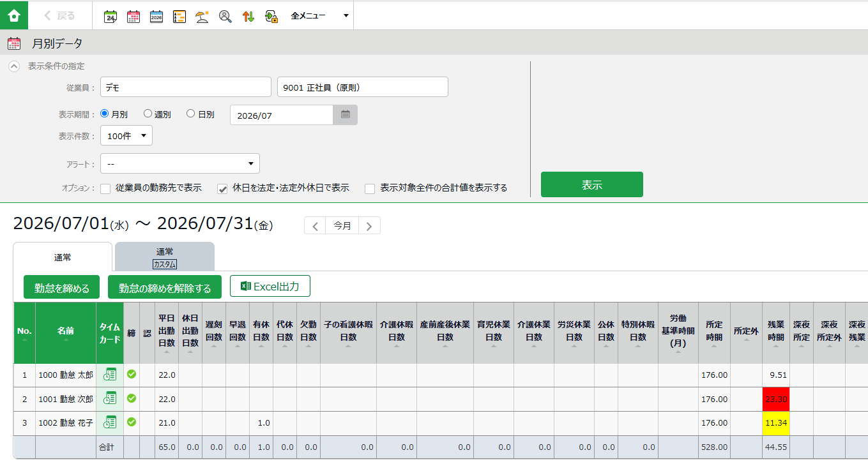Click the red 23.30 overtime cell
The image size is (868, 471).
tap(776, 399)
